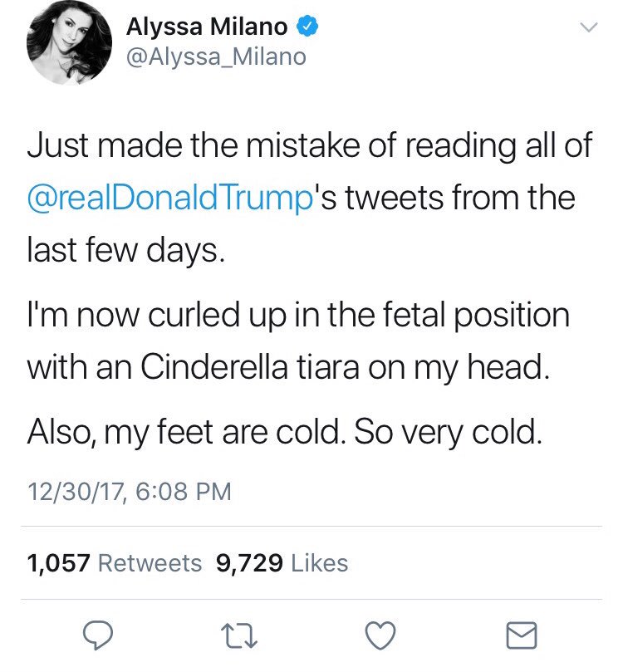
Task: View the list of 1,057 Retweets
Action: coord(115,562)
